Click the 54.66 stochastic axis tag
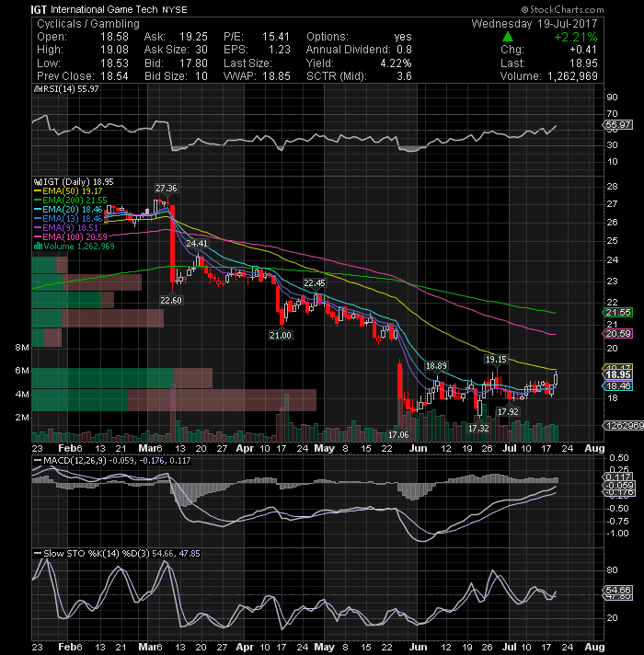This screenshot has height=655, width=644. [x=617, y=590]
